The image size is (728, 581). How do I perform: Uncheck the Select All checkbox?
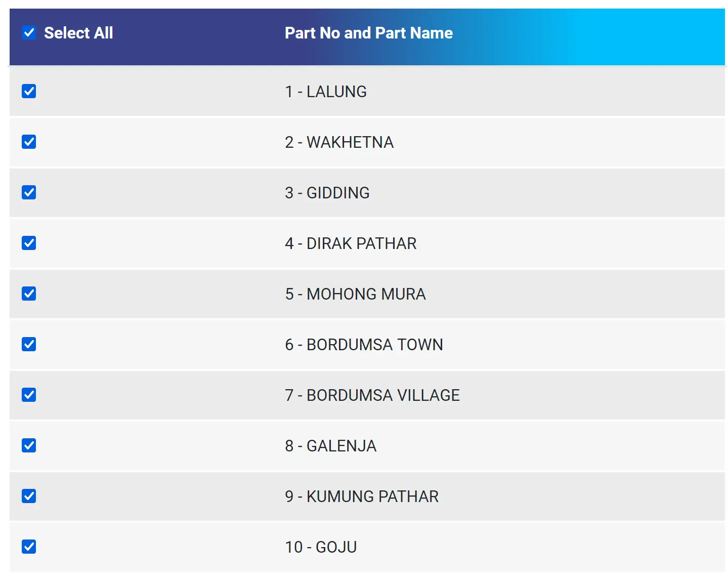pyautogui.click(x=29, y=32)
